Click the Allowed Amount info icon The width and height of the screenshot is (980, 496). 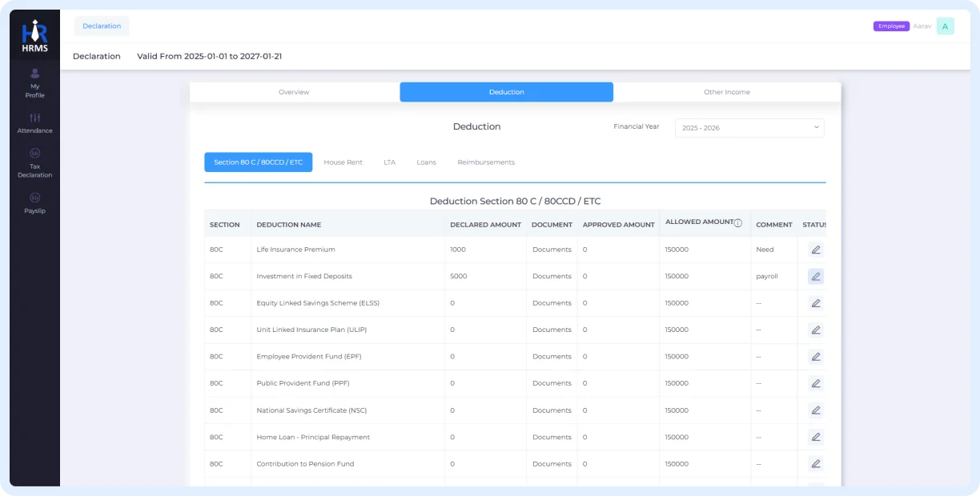[738, 223]
